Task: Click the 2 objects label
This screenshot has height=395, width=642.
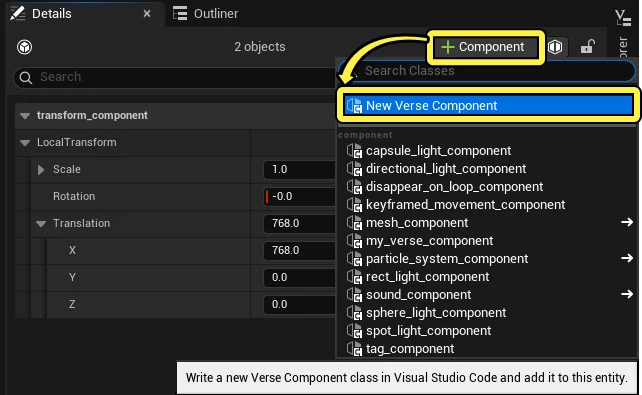Action: [260, 47]
